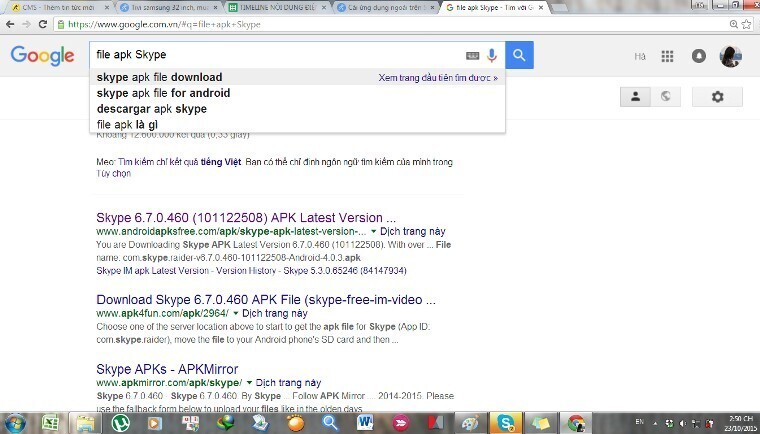Open File Explorer folder in taskbar
760x434 pixels.
point(85,423)
